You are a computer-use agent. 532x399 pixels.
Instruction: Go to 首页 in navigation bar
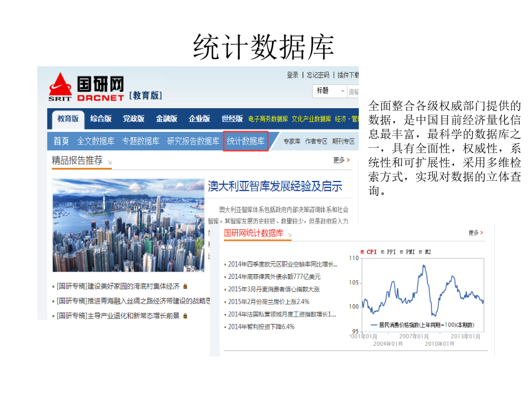61,141
